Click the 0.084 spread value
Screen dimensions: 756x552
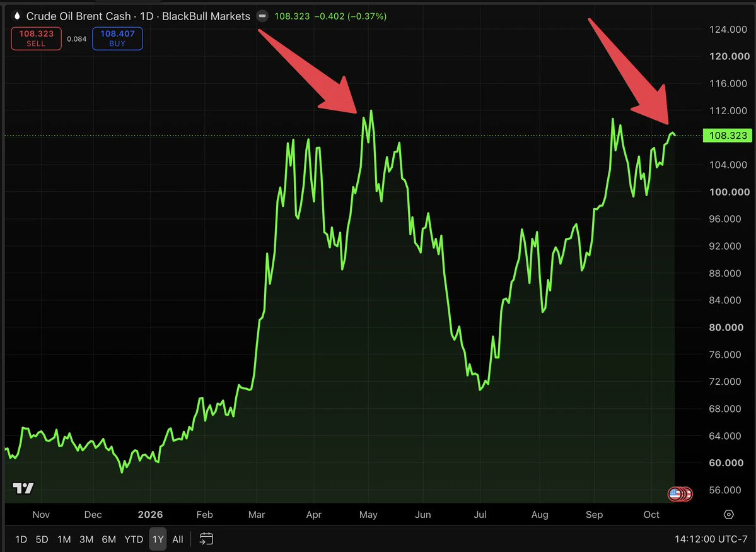(x=77, y=39)
